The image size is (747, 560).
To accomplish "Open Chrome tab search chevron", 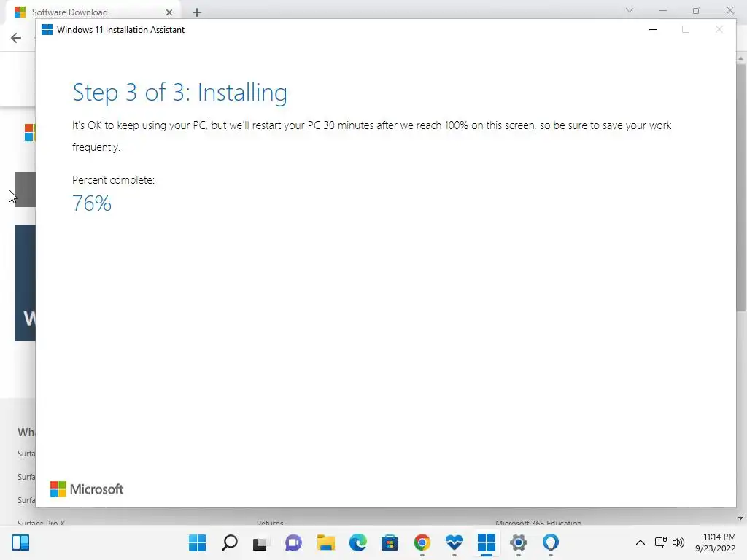I will (x=630, y=10).
